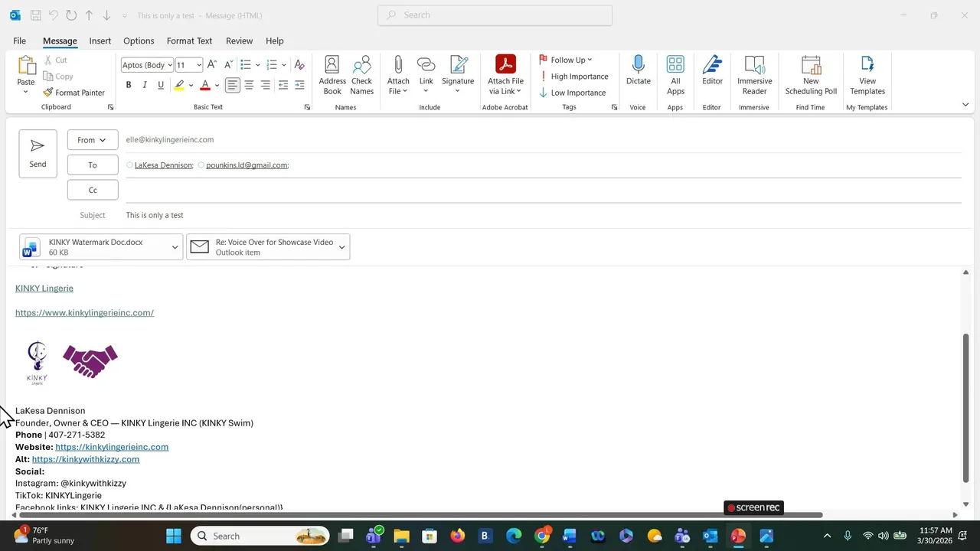
Task: Click the Undo arrow in title bar
Action: click(x=53, y=15)
